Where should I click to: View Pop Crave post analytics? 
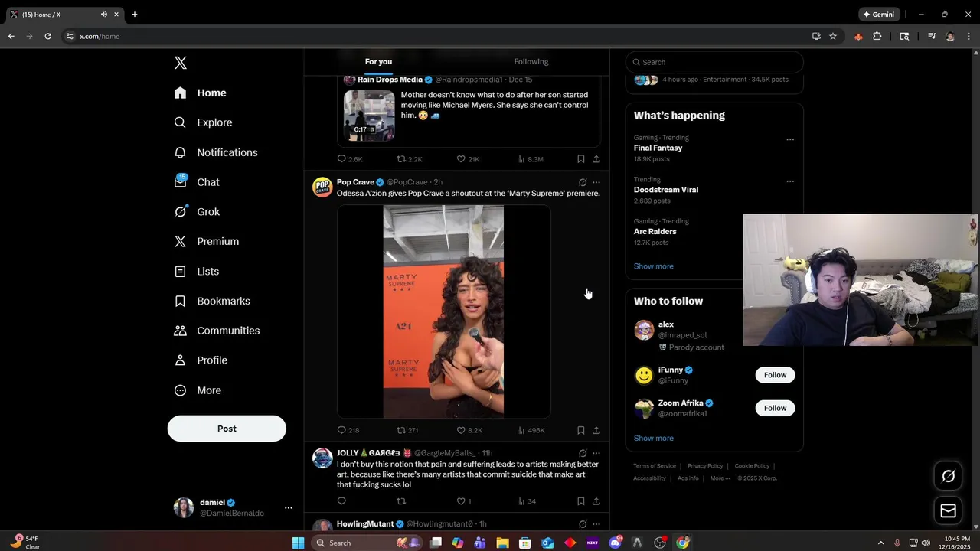[x=531, y=430]
